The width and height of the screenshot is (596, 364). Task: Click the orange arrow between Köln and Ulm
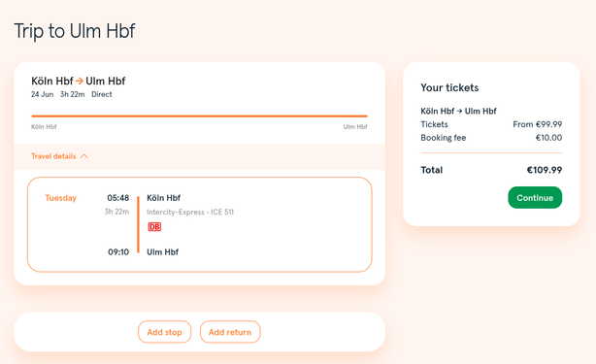point(79,81)
